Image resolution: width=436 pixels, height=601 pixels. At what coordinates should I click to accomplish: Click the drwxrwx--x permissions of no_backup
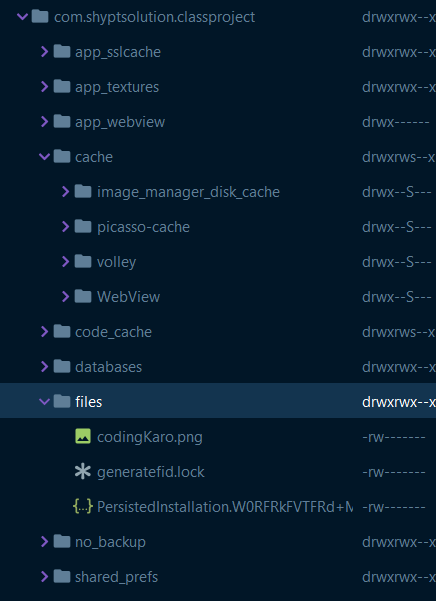[398, 542]
